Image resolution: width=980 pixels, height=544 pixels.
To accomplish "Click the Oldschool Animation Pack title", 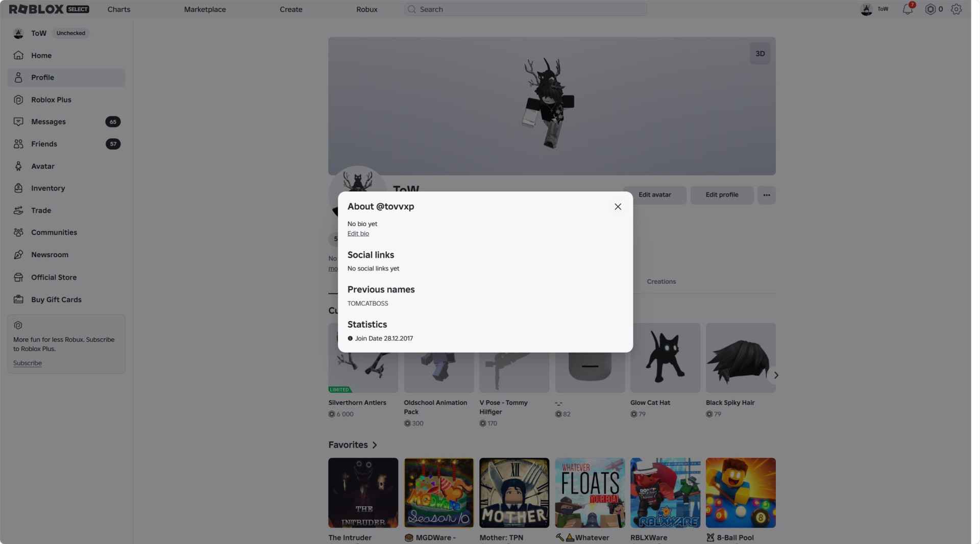I will pyautogui.click(x=435, y=407).
